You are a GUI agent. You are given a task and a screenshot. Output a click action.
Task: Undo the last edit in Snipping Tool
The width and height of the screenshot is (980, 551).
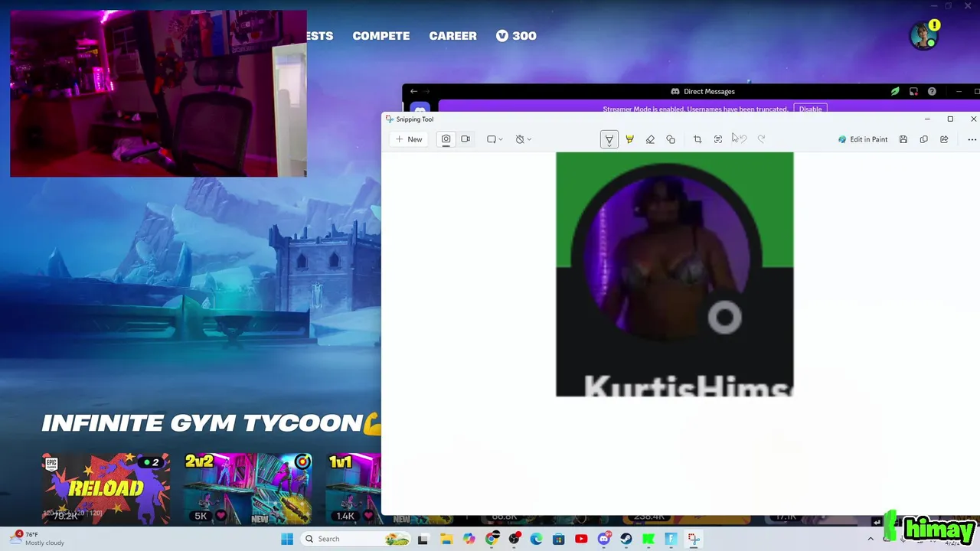(741, 139)
